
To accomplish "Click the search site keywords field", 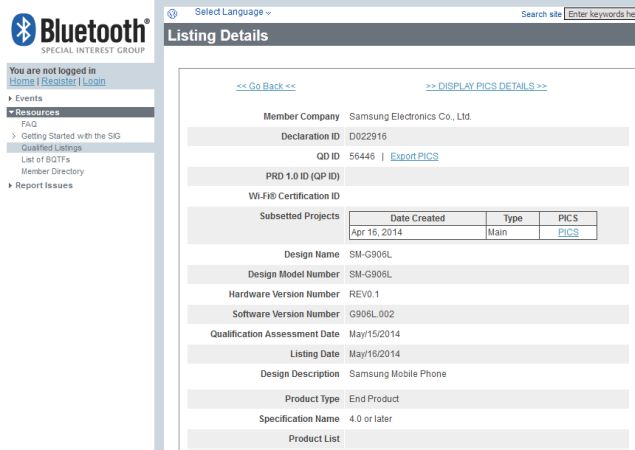I will tap(600, 14).
